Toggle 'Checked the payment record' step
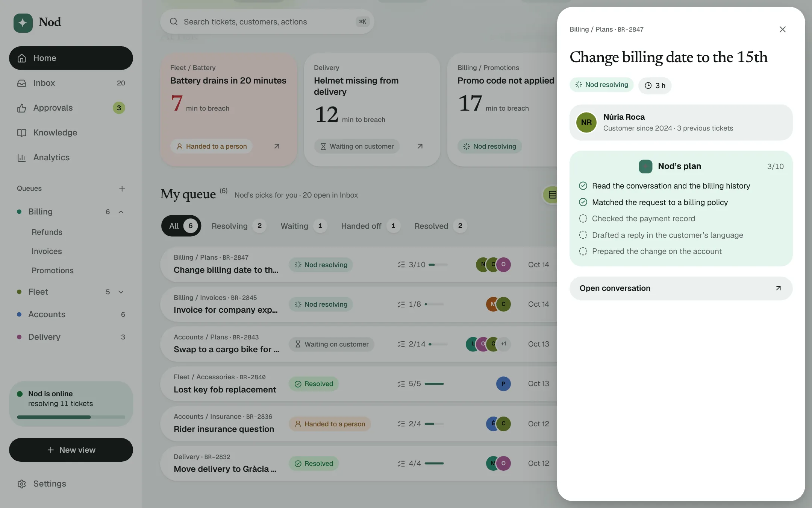 pos(583,219)
